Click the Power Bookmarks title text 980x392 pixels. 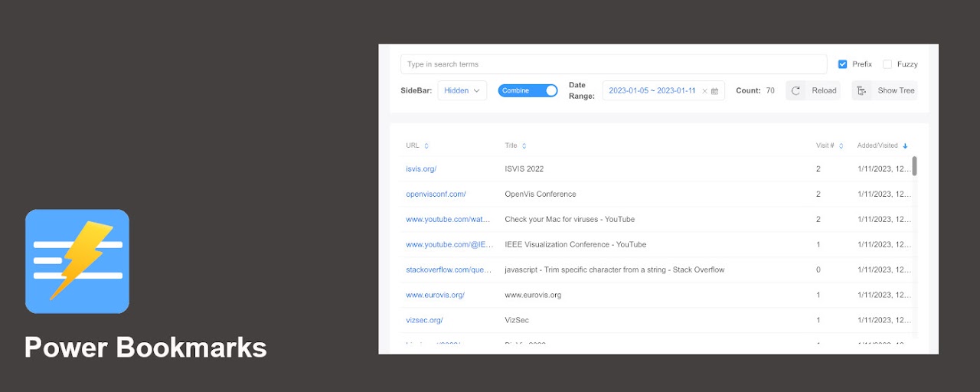pyautogui.click(x=145, y=348)
